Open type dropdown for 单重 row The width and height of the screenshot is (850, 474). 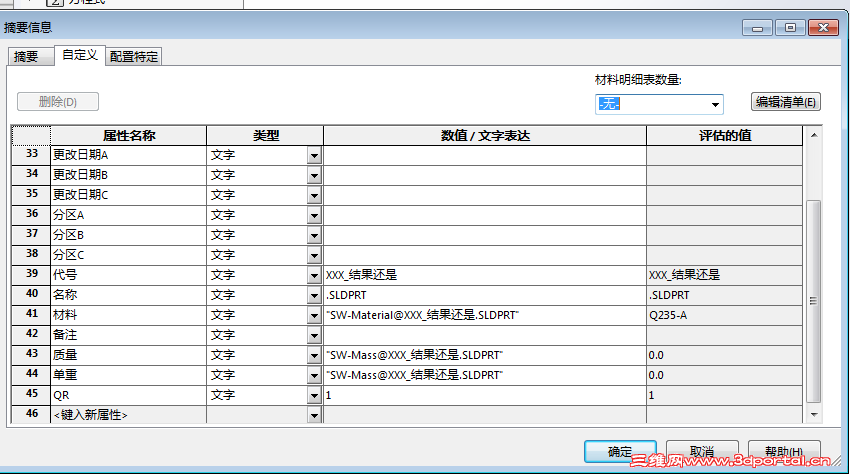point(314,376)
